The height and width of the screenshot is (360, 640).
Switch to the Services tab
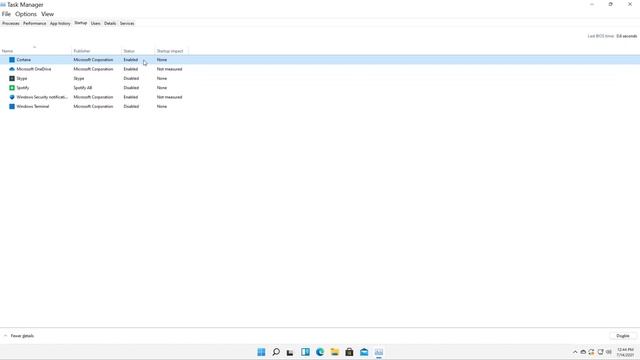coord(127,23)
